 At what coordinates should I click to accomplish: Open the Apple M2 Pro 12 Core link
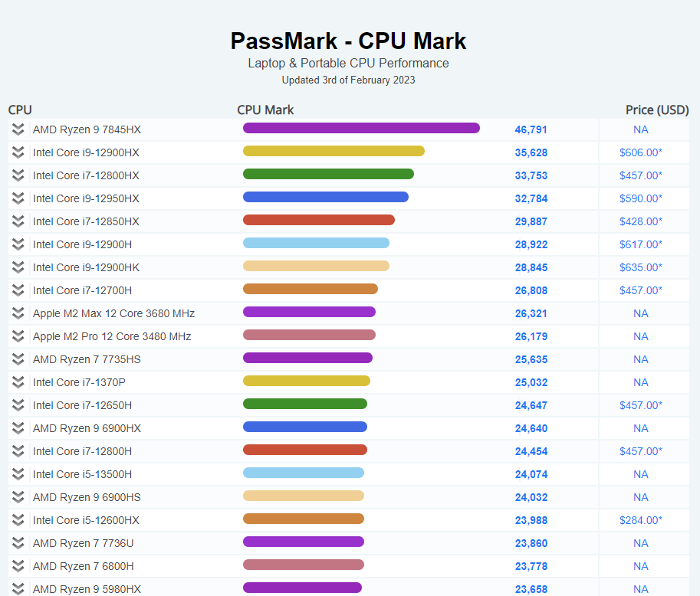(x=112, y=336)
